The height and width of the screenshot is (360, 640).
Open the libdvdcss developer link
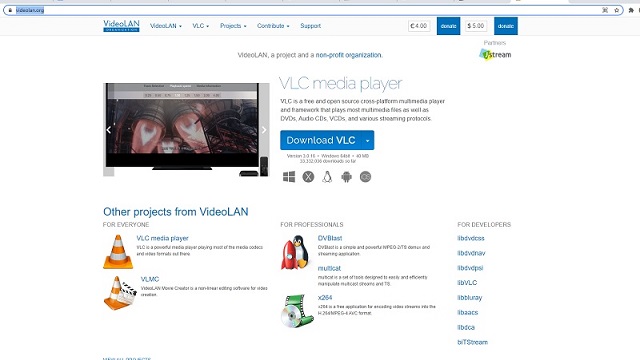(x=471, y=238)
